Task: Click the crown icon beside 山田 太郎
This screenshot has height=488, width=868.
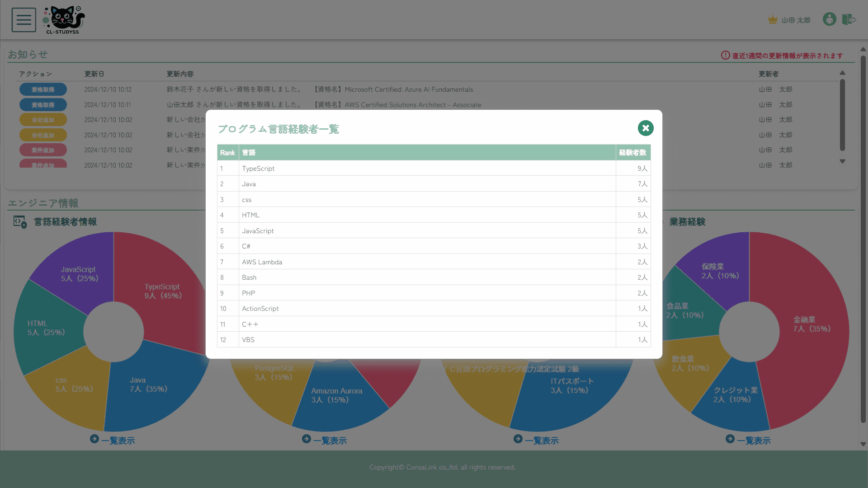Action: pos(773,20)
